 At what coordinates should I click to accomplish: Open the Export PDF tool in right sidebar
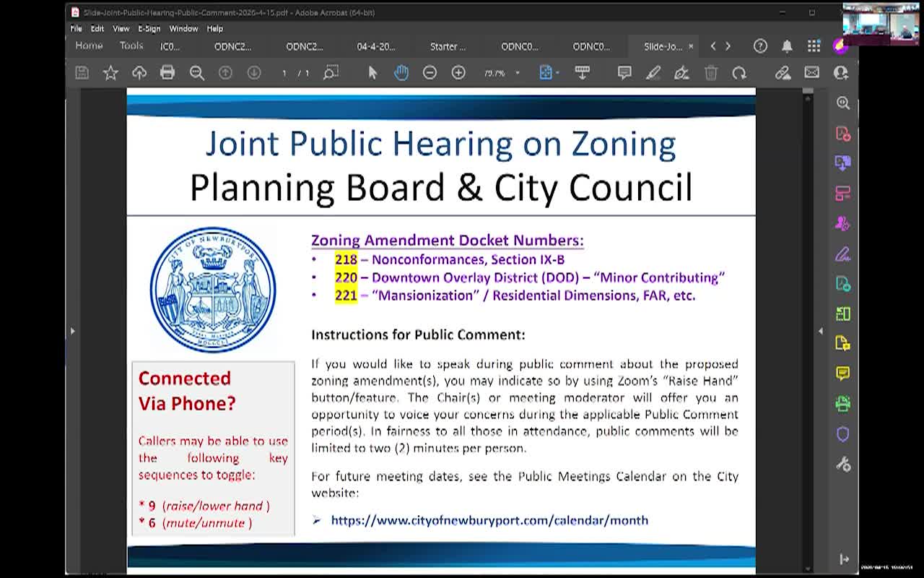(x=843, y=163)
